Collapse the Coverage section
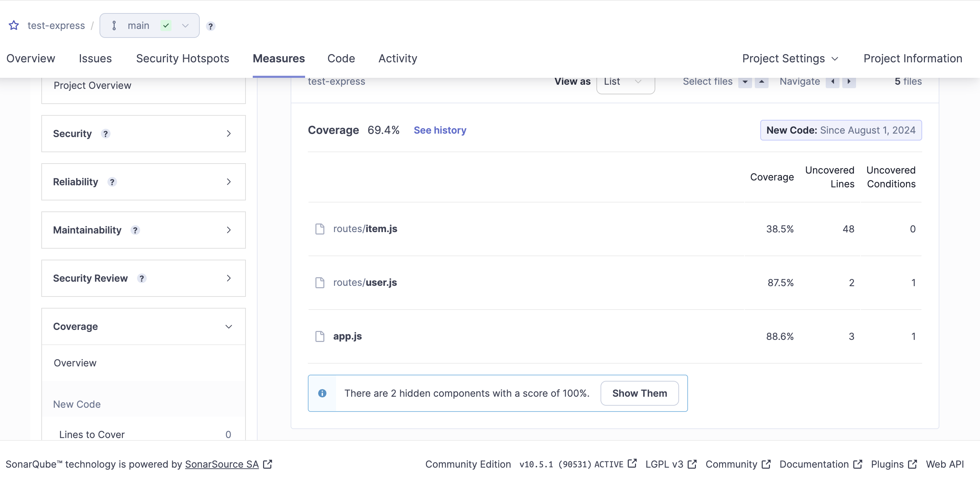 point(144,327)
